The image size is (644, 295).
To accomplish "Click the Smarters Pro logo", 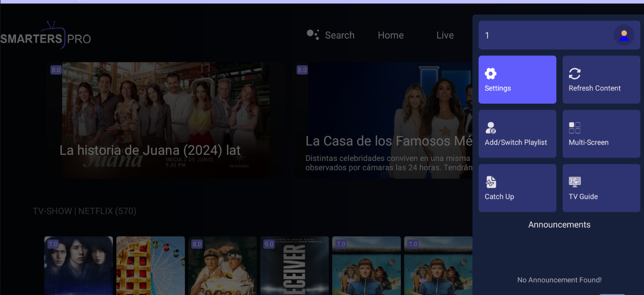I will coord(45,36).
